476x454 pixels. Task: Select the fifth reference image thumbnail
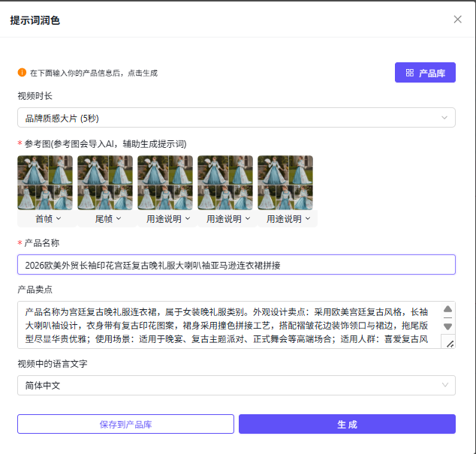285,182
